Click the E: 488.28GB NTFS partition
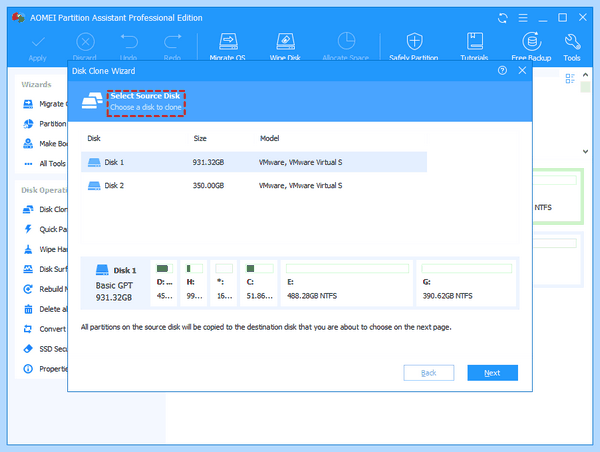The image size is (600, 452). 347,283
